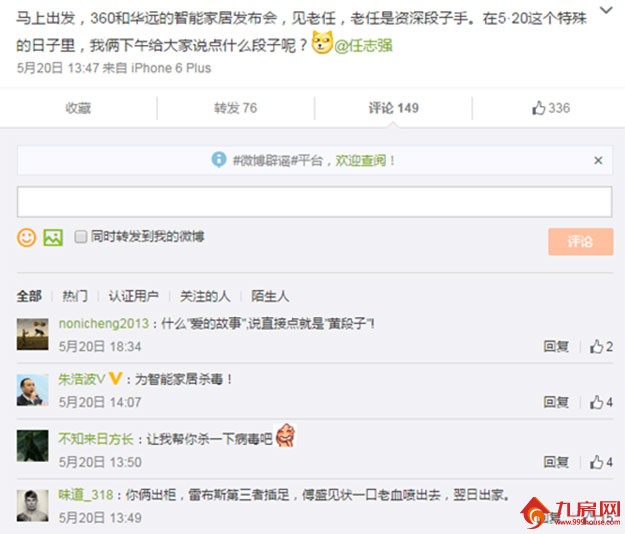
Task: Like 朱浩波V's comment
Action: point(601,402)
